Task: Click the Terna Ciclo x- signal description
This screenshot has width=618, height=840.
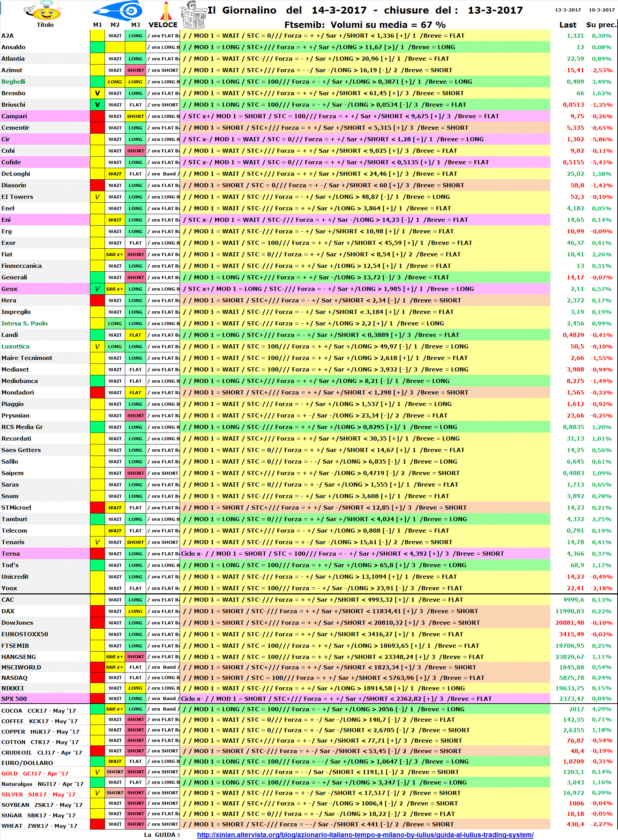Action: point(365,553)
